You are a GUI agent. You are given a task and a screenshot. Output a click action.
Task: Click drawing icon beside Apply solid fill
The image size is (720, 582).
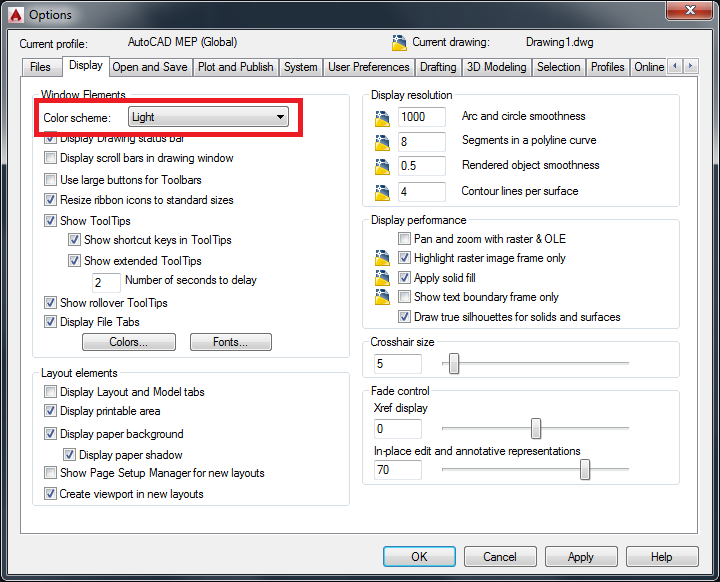pyautogui.click(x=382, y=277)
